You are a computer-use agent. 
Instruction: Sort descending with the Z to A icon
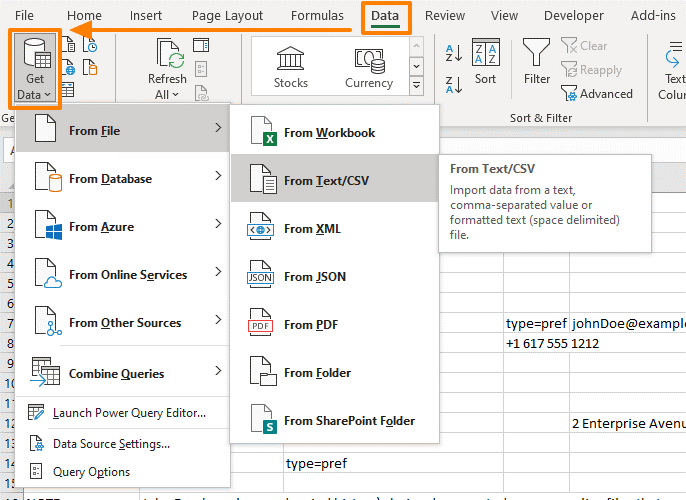(454, 85)
